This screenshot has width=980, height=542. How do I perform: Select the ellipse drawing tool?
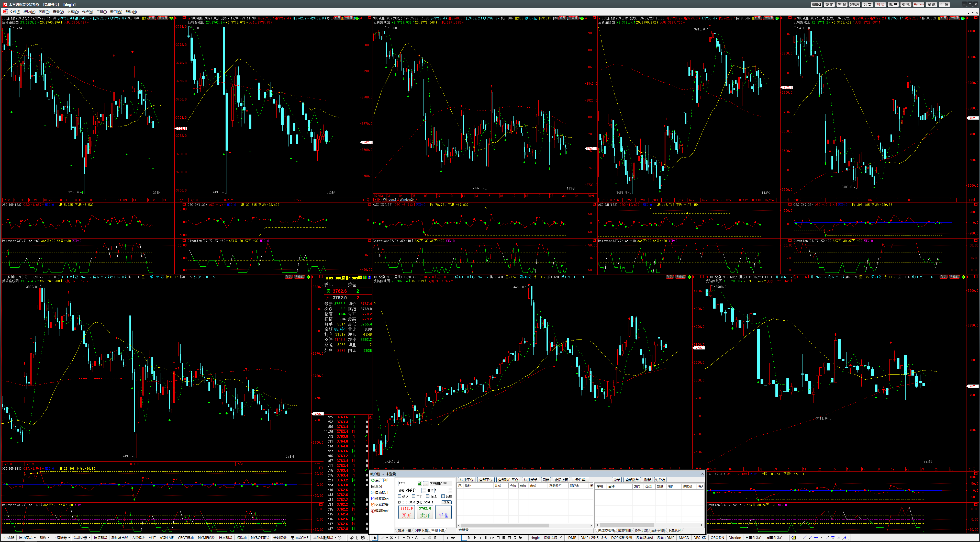pyautogui.click(x=408, y=538)
